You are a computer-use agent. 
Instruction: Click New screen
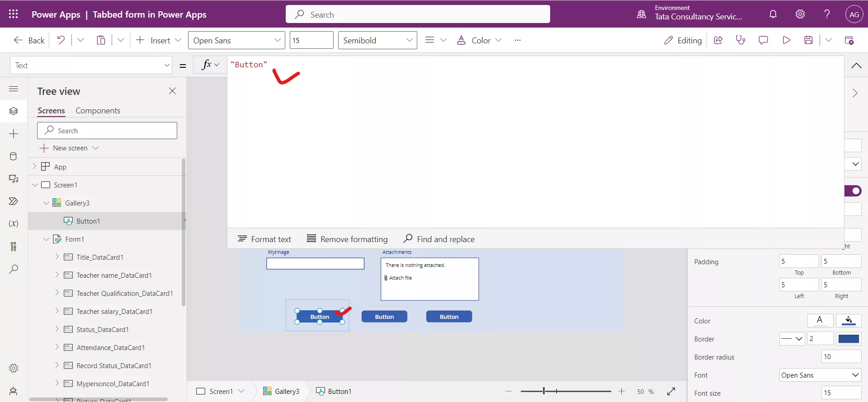tap(69, 148)
